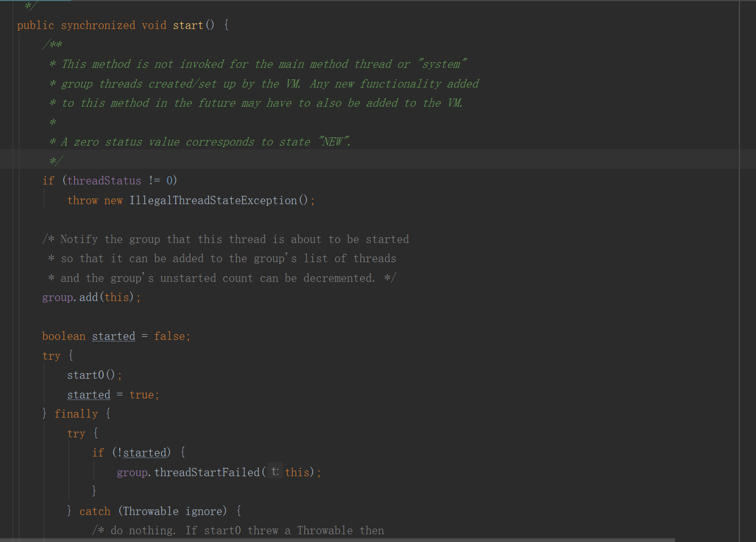Click 'group' in the group.add(this) line
756x542 pixels.
coord(58,297)
